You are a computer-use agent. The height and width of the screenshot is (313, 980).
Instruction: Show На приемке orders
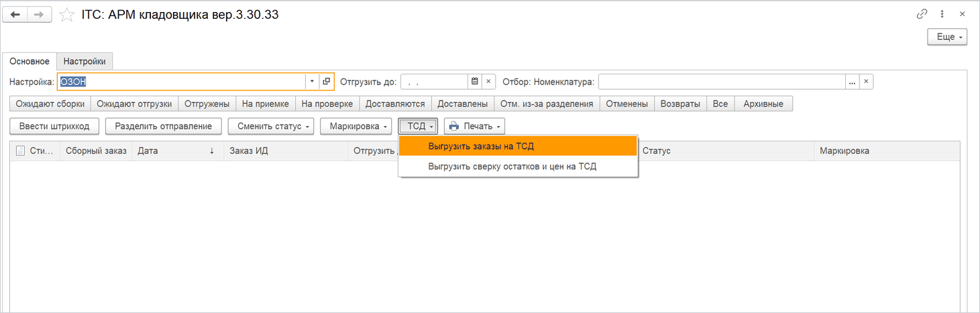[266, 104]
